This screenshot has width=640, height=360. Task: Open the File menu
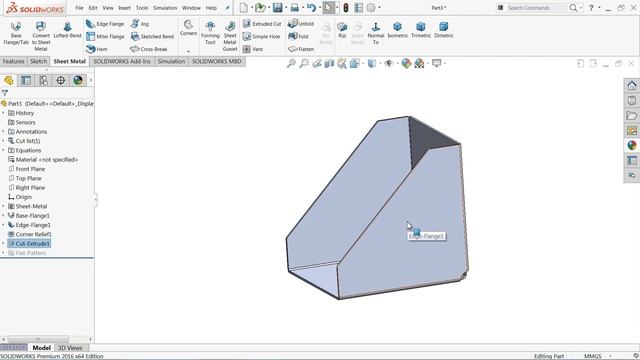(79, 8)
